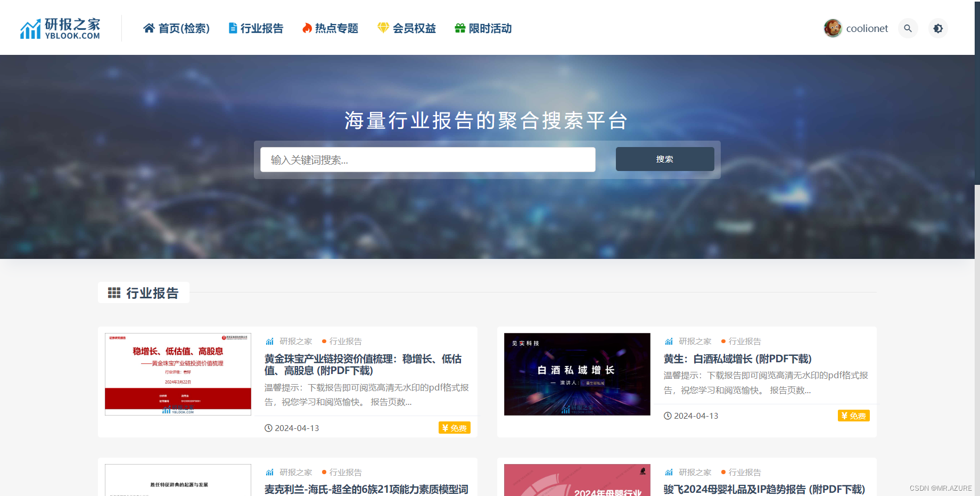
Task: Click the 2024-04-13 date on 黄金珠宝 card
Action: pos(292,428)
